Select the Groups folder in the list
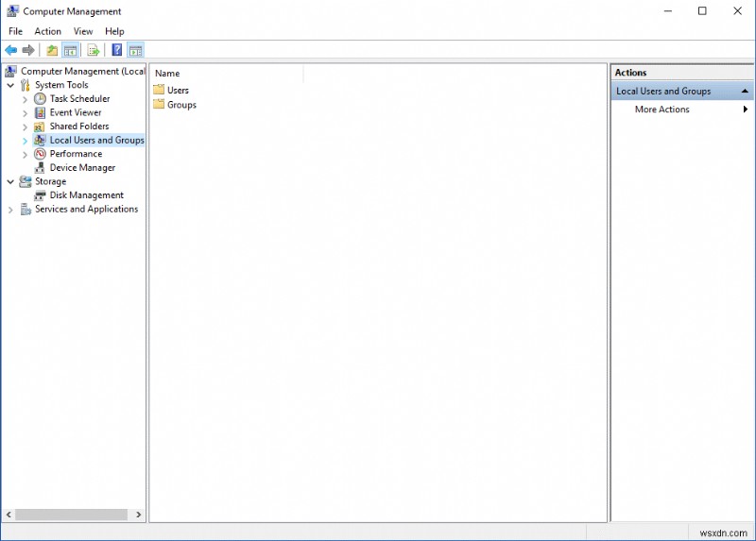756x541 pixels. tap(181, 105)
